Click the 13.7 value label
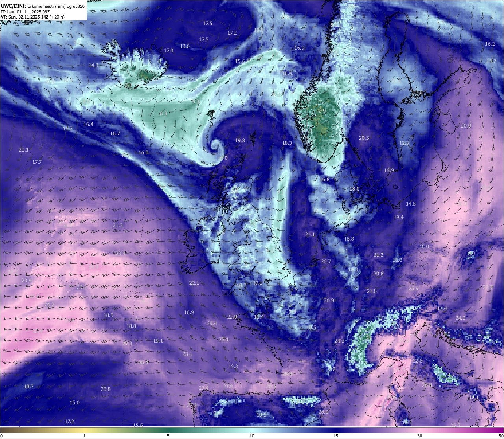Image resolution: width=504 pixels, height=439 pixels. pyautogui.click(x=29, y=387)
